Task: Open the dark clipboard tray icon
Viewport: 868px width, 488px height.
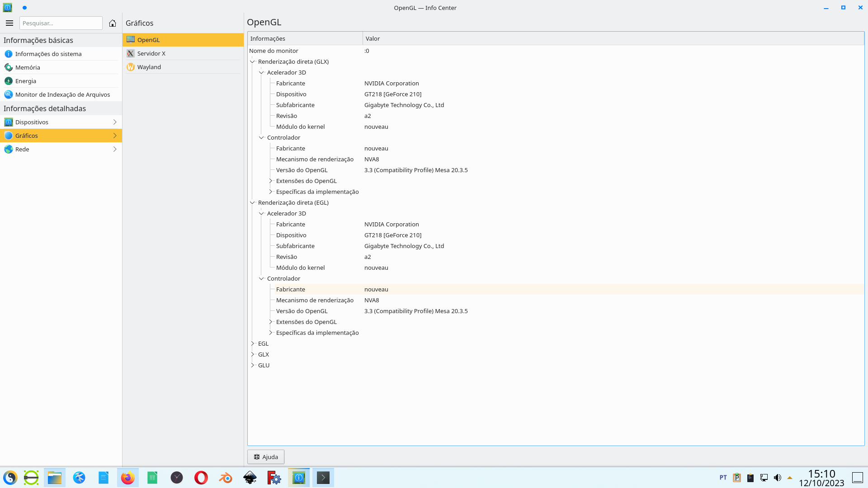Action: [750, 478]
